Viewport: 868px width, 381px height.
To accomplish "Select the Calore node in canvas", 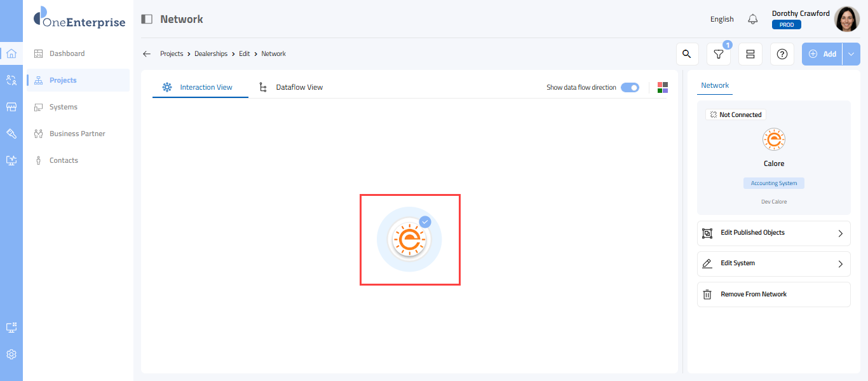I will click(x=410, y=239).
